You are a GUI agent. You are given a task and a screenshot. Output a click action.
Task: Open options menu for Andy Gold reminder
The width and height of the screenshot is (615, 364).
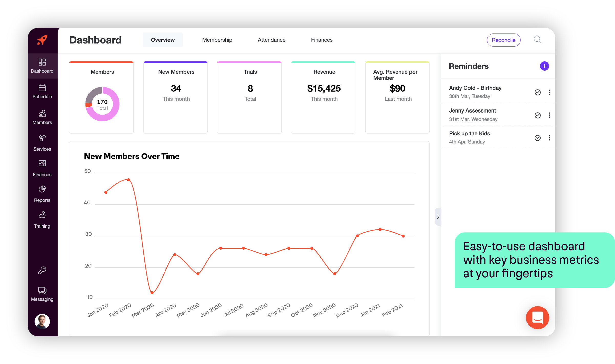point(549,92)
